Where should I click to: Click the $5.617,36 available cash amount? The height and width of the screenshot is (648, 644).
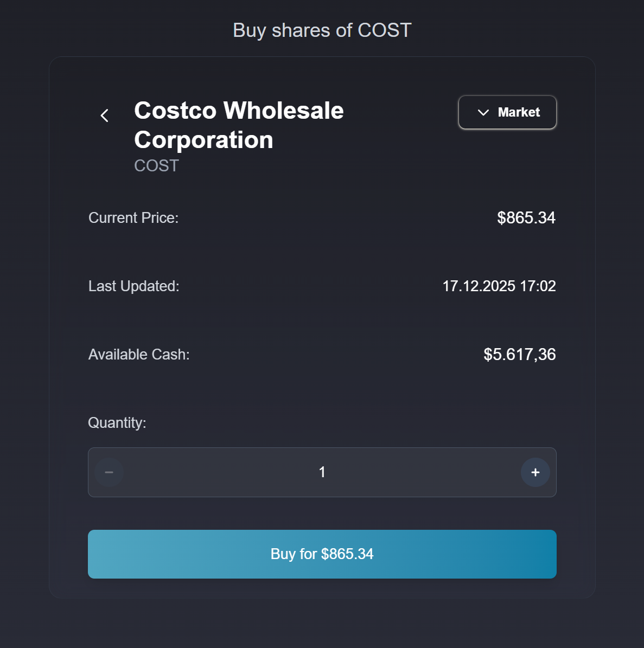pyautogui.click(x=520, y=355)
